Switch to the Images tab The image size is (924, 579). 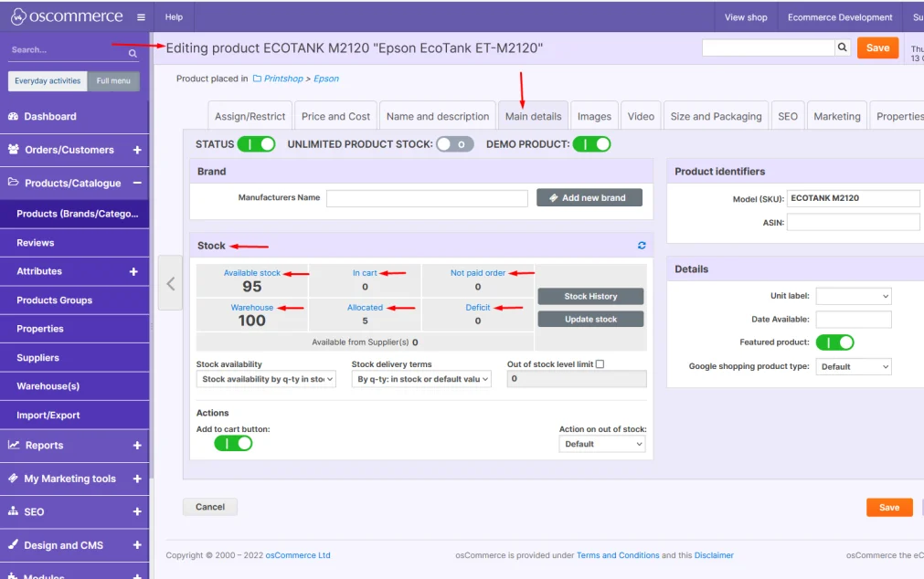pos(594,116)
